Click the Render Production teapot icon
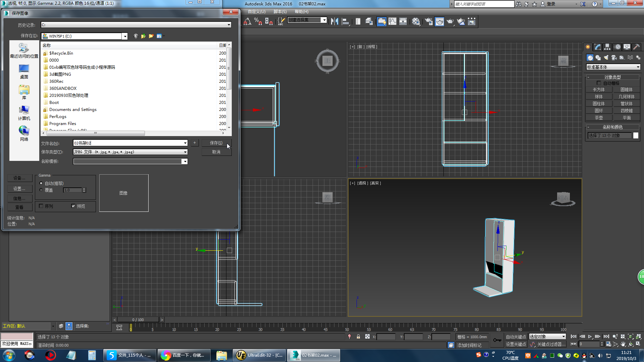644x362 pixels. tap(450, 21)
